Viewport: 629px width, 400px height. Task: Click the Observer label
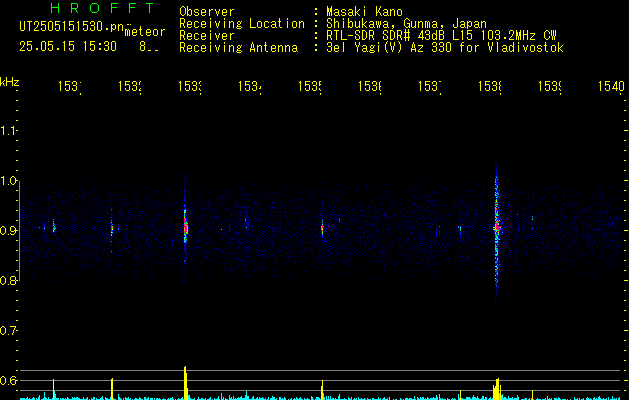(207, 12)
